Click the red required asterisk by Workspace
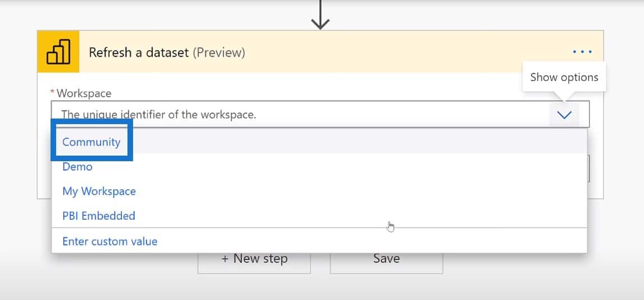 click(52, 92)
